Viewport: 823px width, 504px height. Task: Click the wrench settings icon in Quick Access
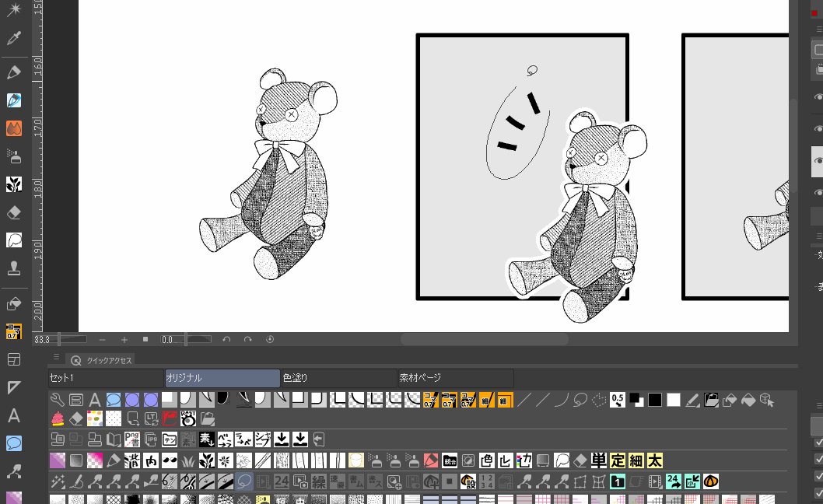click(58, 400)
